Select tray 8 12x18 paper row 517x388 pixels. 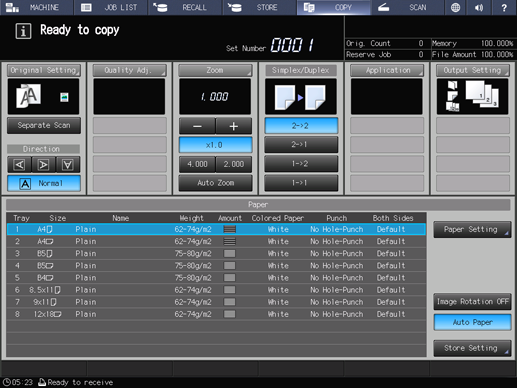[216, 314]
